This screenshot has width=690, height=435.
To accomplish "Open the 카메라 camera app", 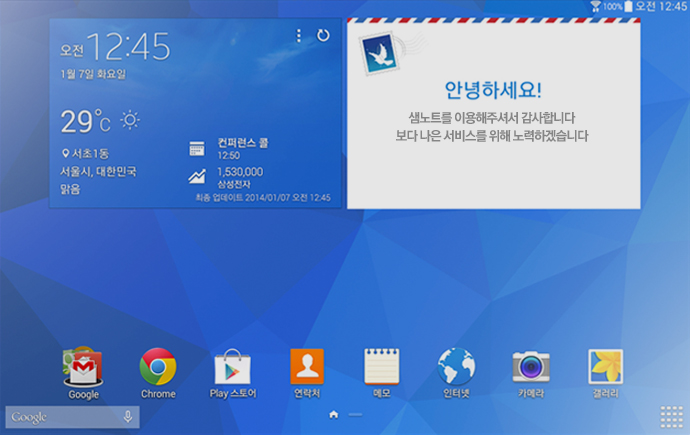I will tap(530, 367).
